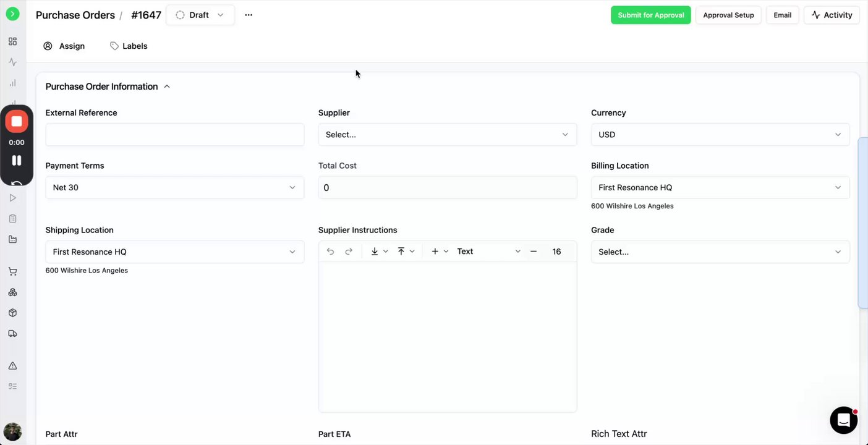Open the Supplier dropdown
The image size is (868, 445).
click(447, 135)
